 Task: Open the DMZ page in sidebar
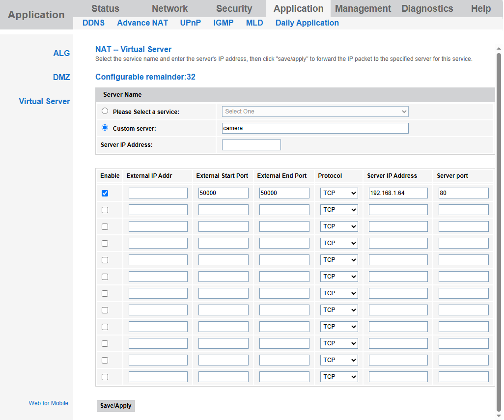61,77
